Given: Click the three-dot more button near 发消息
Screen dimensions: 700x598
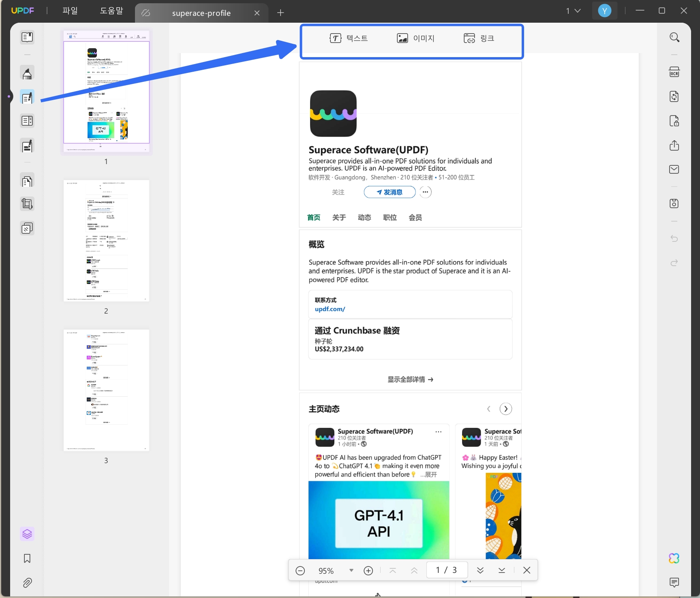Looking at the screenshot, I should [x=425, y=192].
